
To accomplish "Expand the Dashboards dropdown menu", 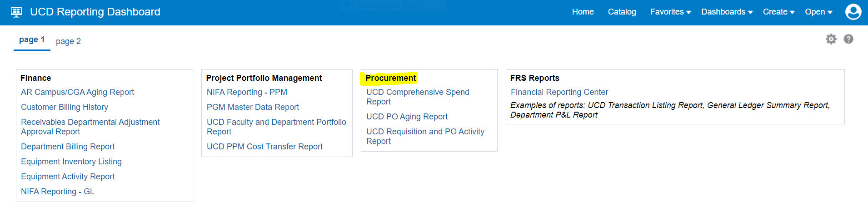I will click(x=727, y=12).
